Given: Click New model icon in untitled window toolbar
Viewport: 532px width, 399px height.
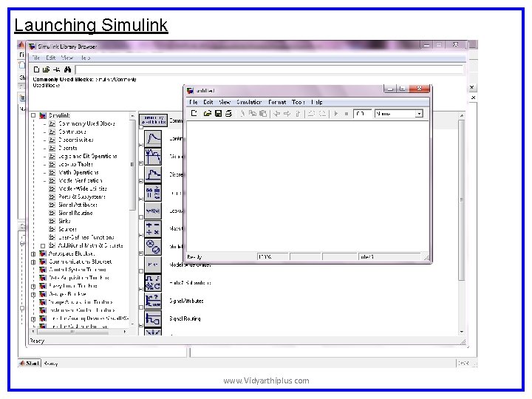Looking at the screenshot, I should pyautogui.click(x=194, y=113).
